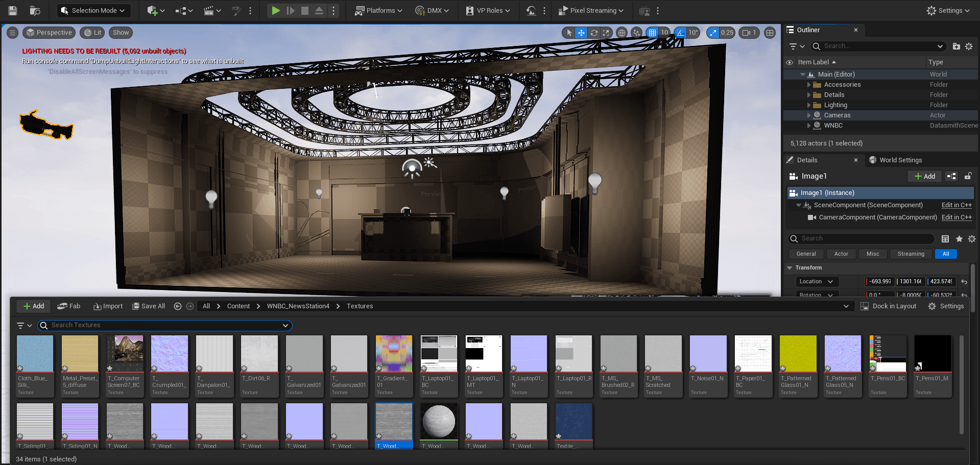Toggle grid snapping in viewport toolbar
The image size is (980, 465).
[x=652, y=33]
